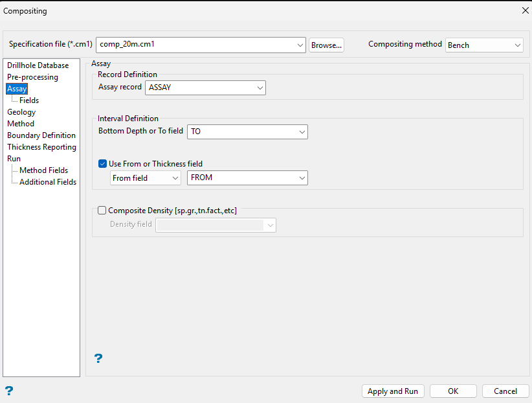The width and height of the screenshot is (532, 403).
Task: Close the Compositing dialog
Action: [525, 10]
